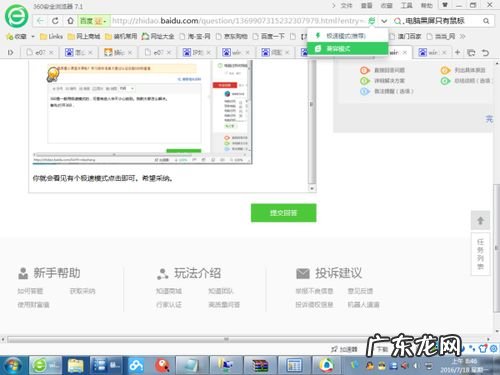Expand the address bar history chevron

pos(384,21)
